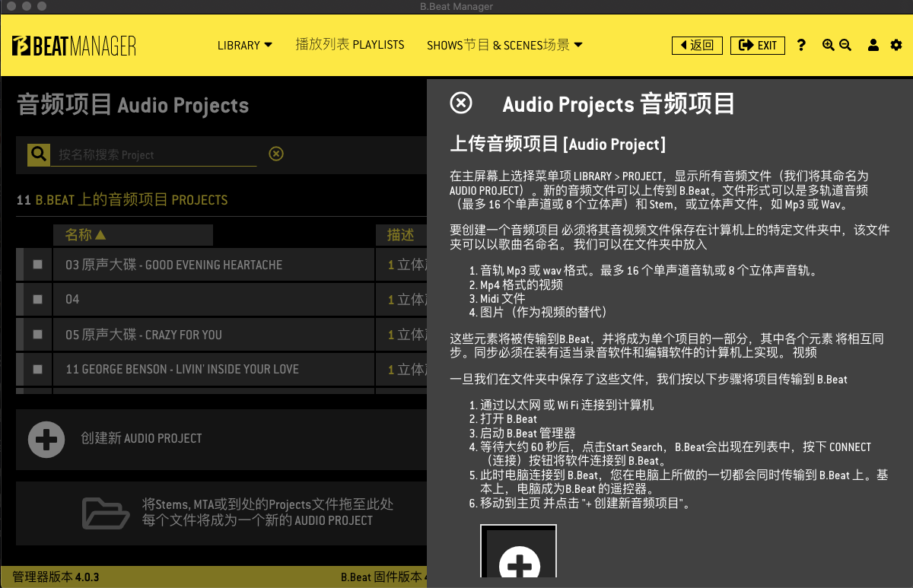Open the user account icon
Viewport: 913px width, 588px height.
click(874, 46)
